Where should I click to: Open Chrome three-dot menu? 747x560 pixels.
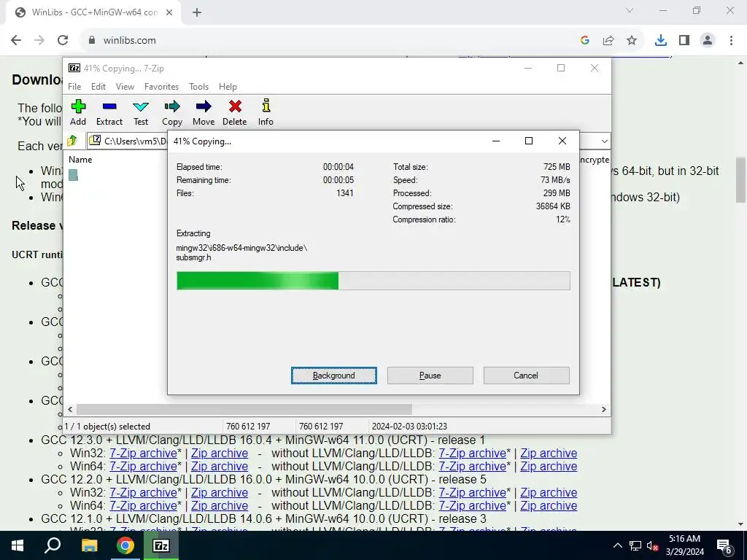731,40
